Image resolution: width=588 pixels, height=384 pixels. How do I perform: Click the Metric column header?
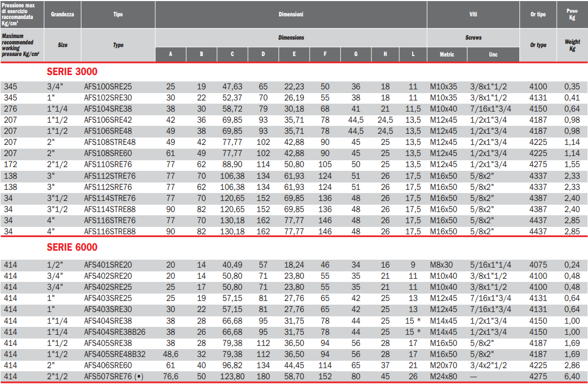point(447,54)
